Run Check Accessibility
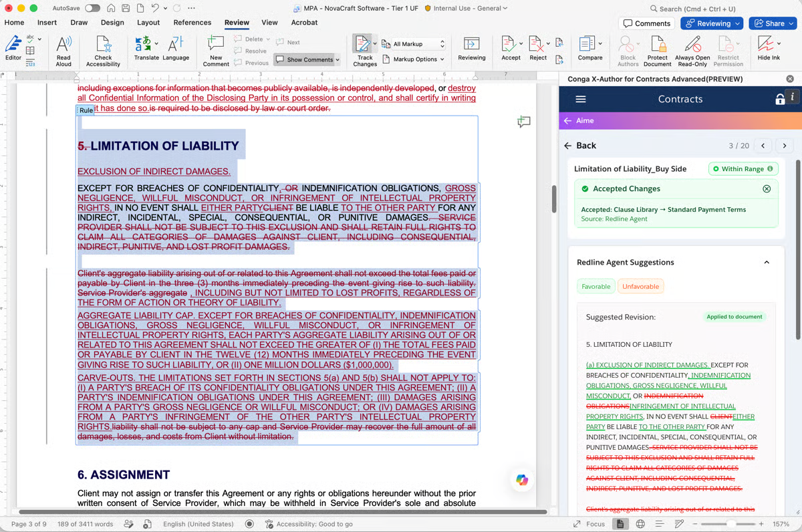This screenshot has width=802, height=532. coord(103,51)
